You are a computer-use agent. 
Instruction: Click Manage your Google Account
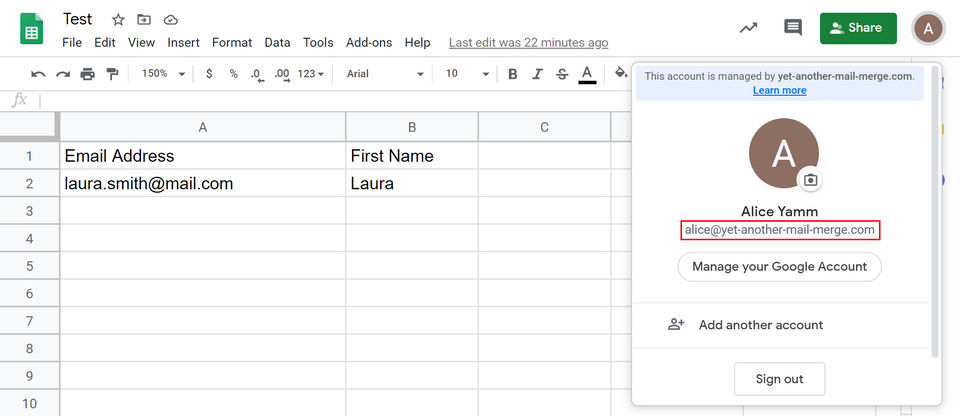[x=779, y=267]
